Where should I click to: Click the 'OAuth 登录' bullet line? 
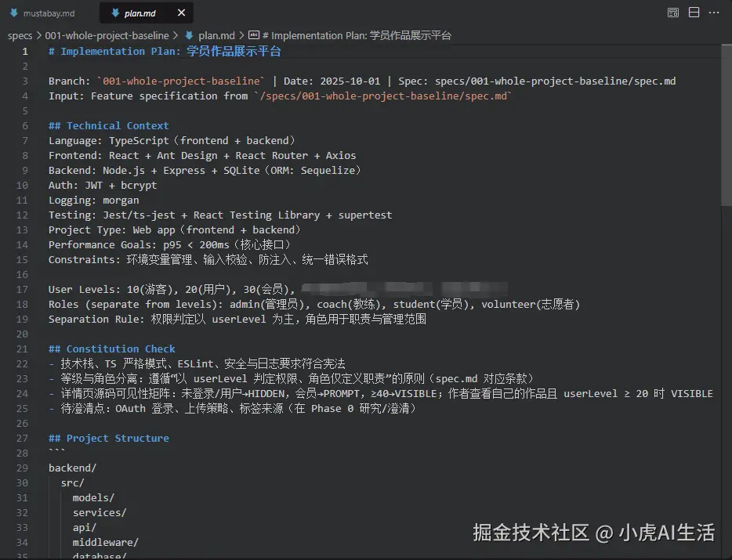pyautogui.click(x=232, y=409)
